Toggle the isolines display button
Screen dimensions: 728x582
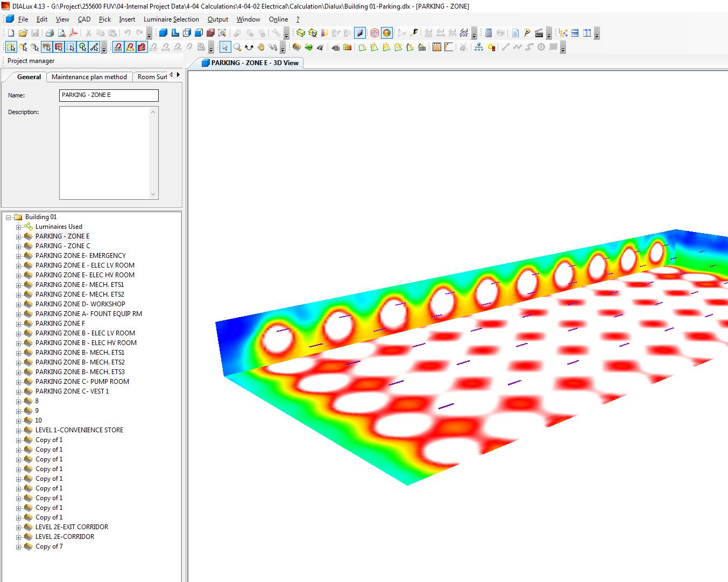374,33
